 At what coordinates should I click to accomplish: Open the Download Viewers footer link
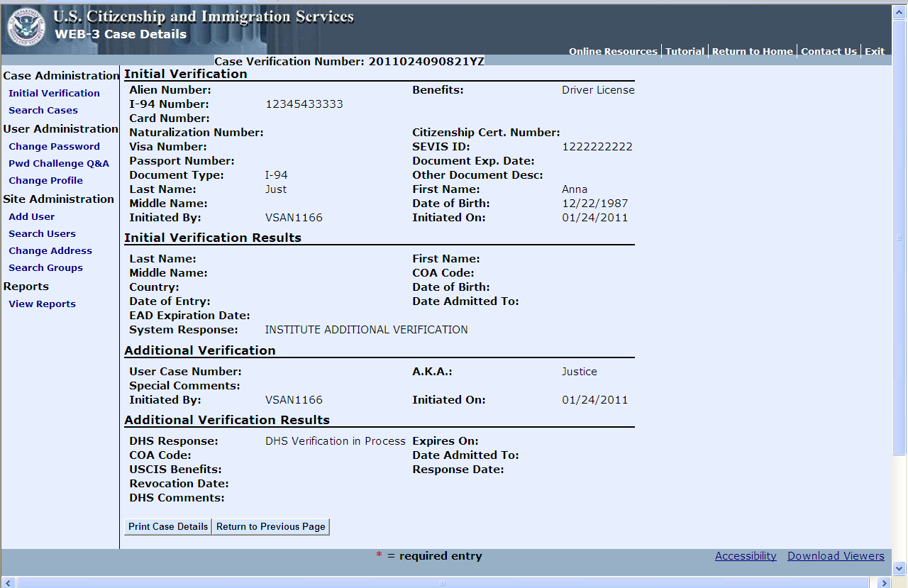[x=836, y=556]
